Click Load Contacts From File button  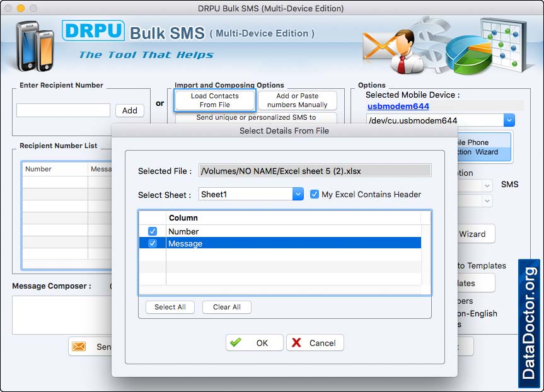(x=215, y=100)
